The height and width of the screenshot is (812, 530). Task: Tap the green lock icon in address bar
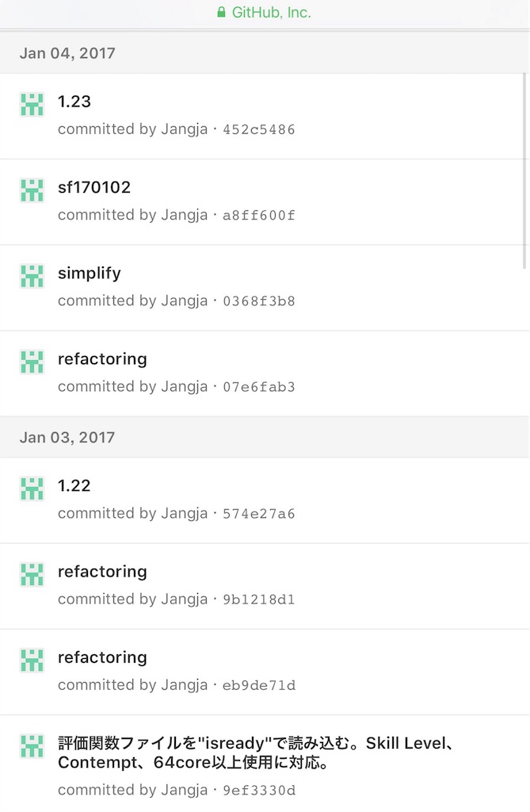(x=221, y=13)
